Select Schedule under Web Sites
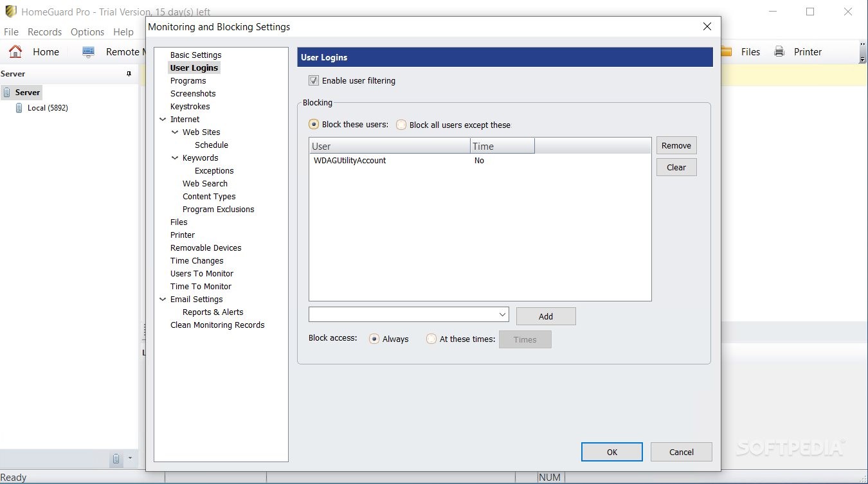868x484 pixels. tap(212, 145)
